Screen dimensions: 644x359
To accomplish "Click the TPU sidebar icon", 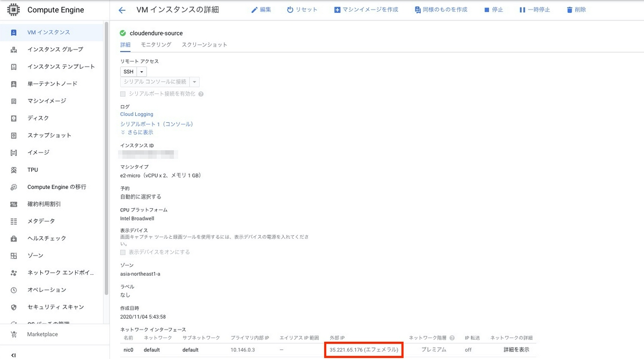I will click(x=14, y=170).
